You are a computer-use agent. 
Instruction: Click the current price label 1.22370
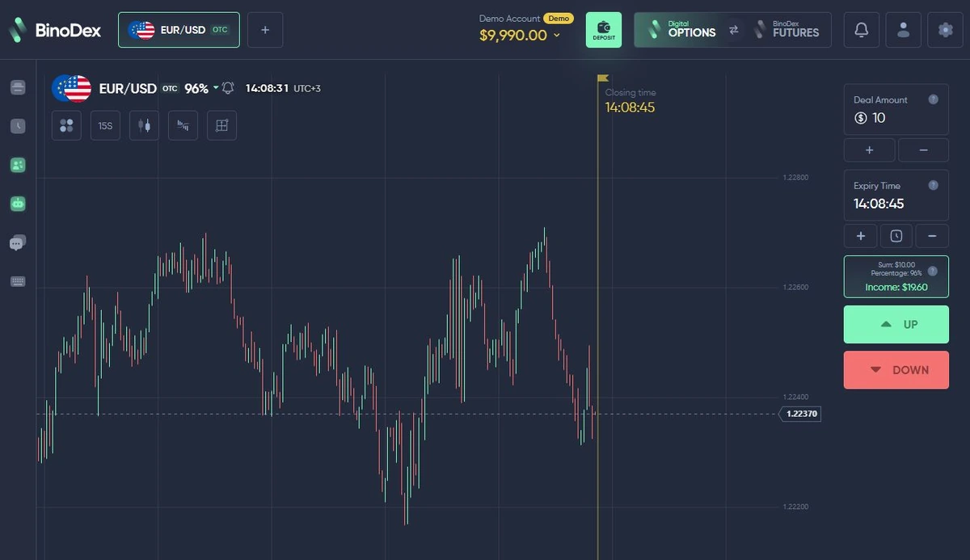tap(800, 414)
